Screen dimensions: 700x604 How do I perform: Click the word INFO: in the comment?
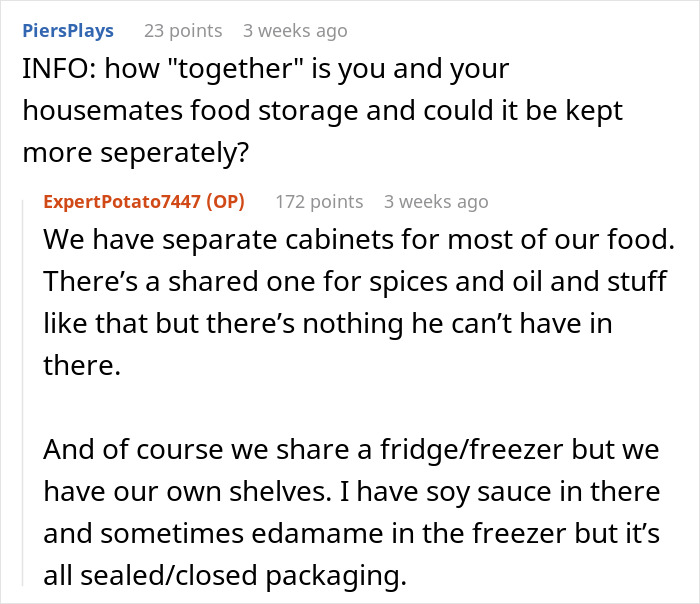point(54,70)
